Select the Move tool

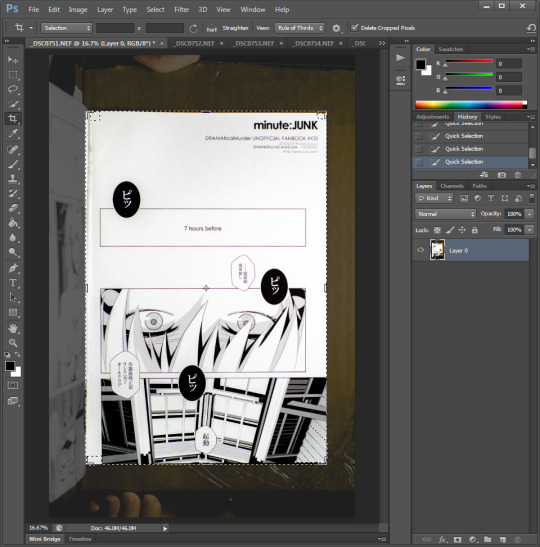coord(13,60)
